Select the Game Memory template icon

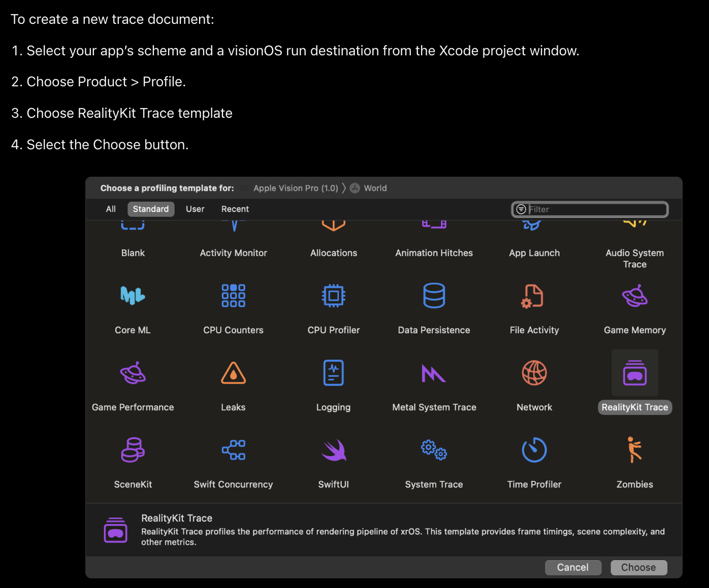(x=635, y=296)
